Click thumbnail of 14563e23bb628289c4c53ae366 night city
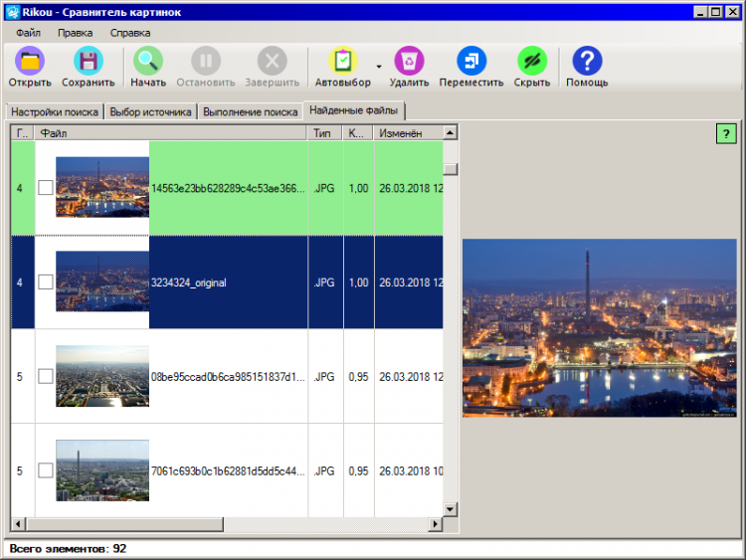746x560 pixels. (x=102, y=187)
